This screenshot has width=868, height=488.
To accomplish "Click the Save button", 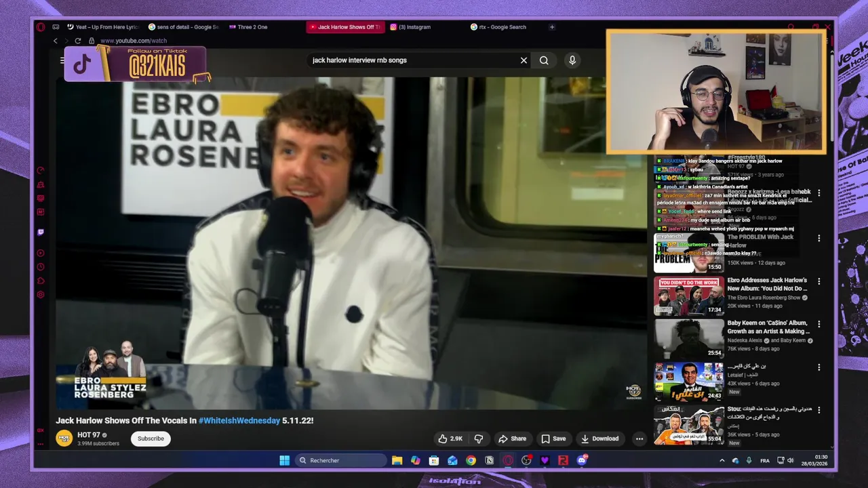I will point(553,439).
